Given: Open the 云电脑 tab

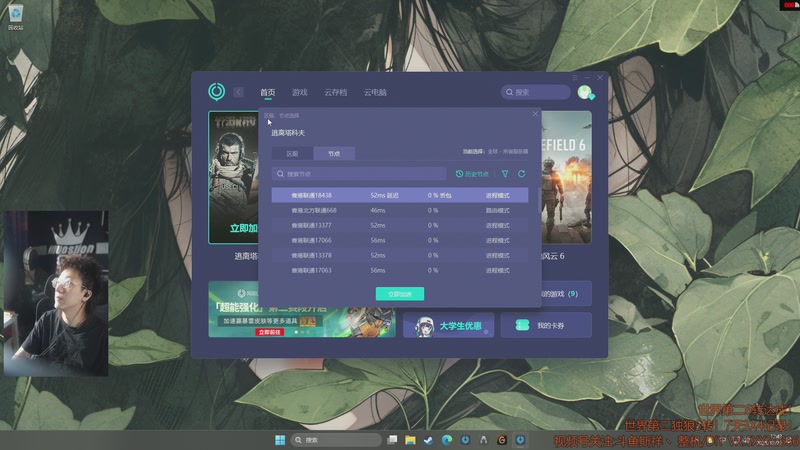Looking at the screenshot, I should click(375, 92).
